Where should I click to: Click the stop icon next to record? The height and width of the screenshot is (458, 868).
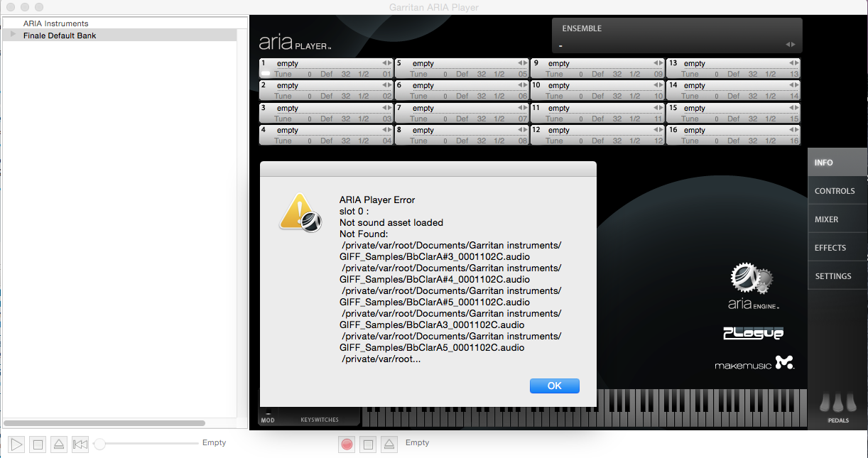point(368,445)
